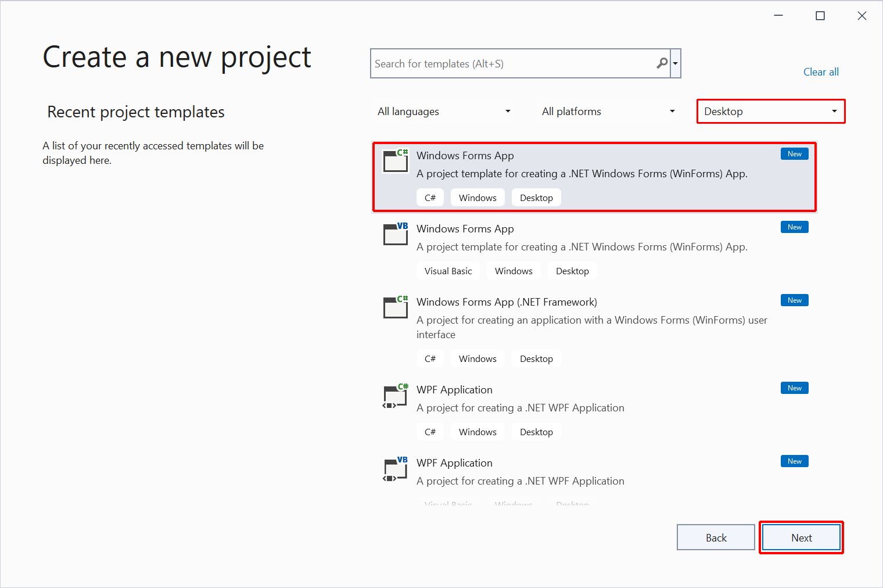Screen dimensions: 883x588
Task: Select the C# tag under Windows Forms App
Action: tap(430, 197)
